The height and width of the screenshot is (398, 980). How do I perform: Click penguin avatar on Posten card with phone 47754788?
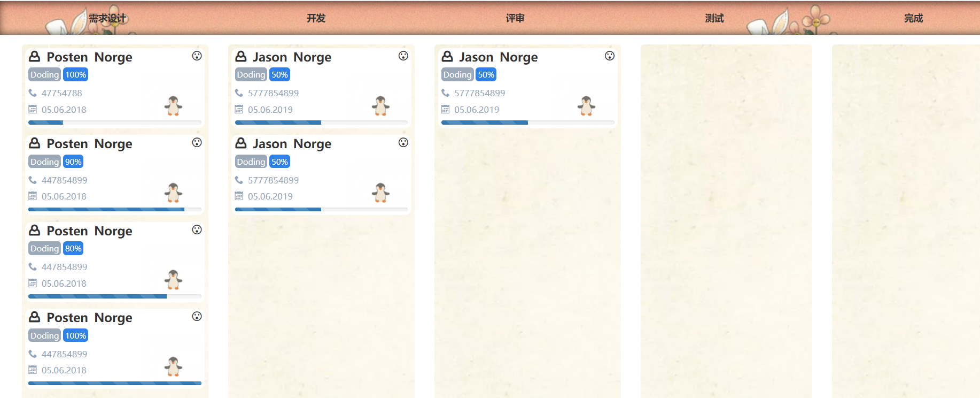173,106
